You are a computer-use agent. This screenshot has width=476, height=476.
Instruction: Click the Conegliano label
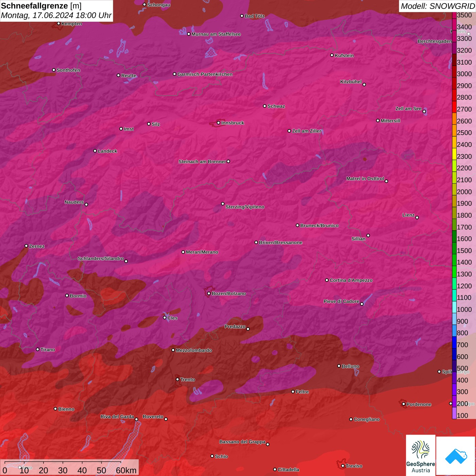coord(367,419)
